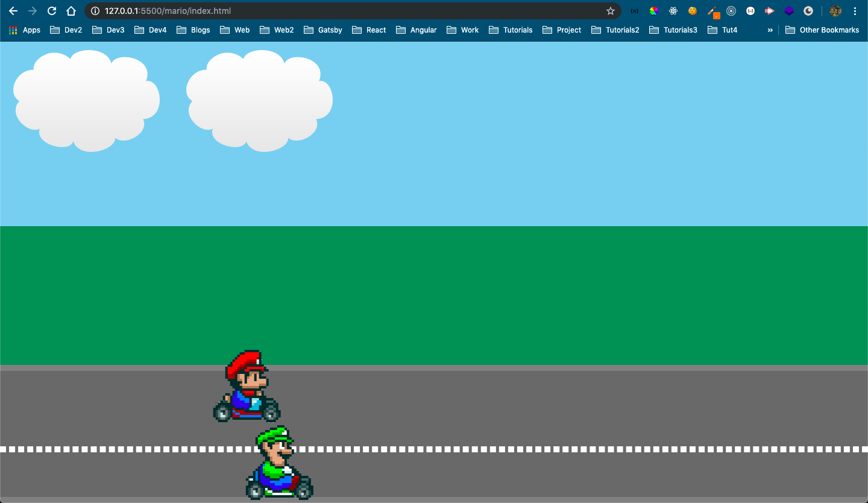Viewport: 868px width, 503px height.
Task: Open the Apps shortcut in the bookmarks bar
Action: [x=25, y=30]
